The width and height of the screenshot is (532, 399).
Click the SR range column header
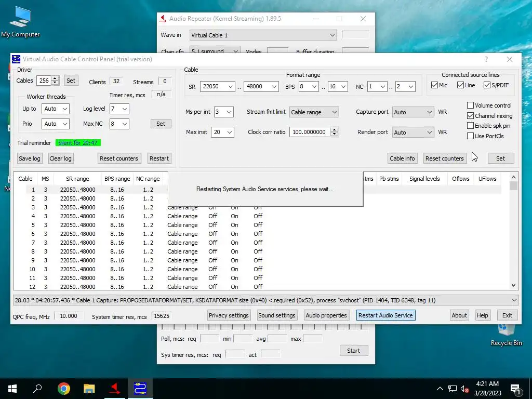(x=77, y=179)
